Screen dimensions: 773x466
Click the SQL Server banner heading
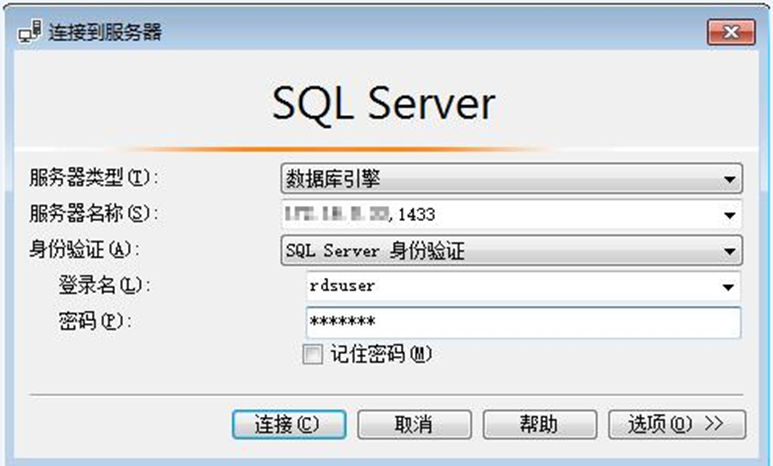pos(383,104)
